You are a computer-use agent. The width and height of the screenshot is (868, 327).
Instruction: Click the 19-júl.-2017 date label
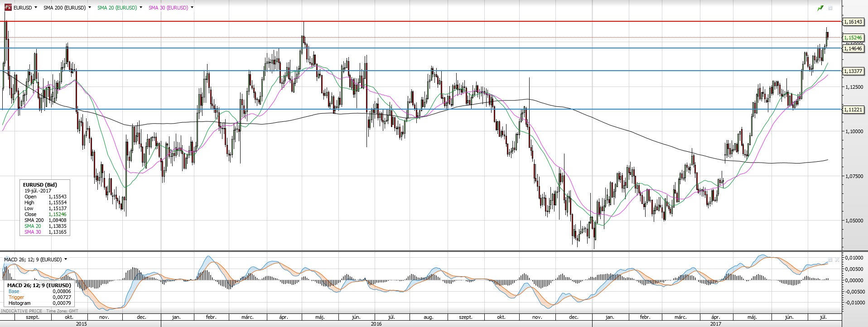(38, 191)
